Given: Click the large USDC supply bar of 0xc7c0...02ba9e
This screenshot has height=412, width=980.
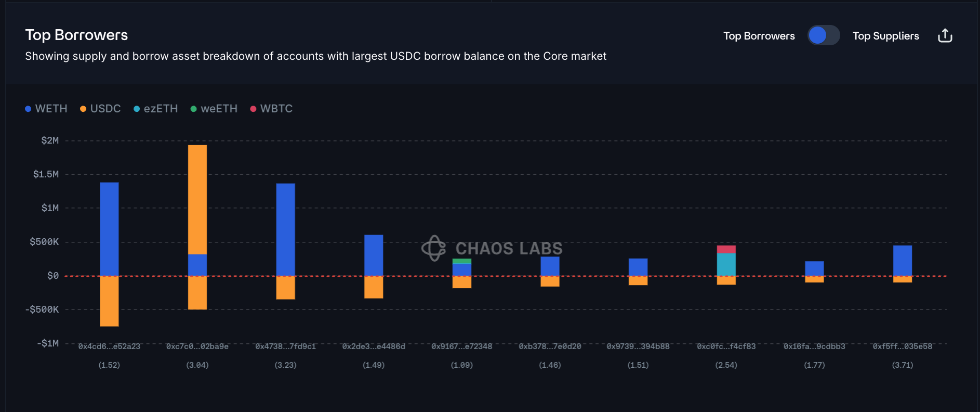Looking at the screenshot, I should 197,199.
